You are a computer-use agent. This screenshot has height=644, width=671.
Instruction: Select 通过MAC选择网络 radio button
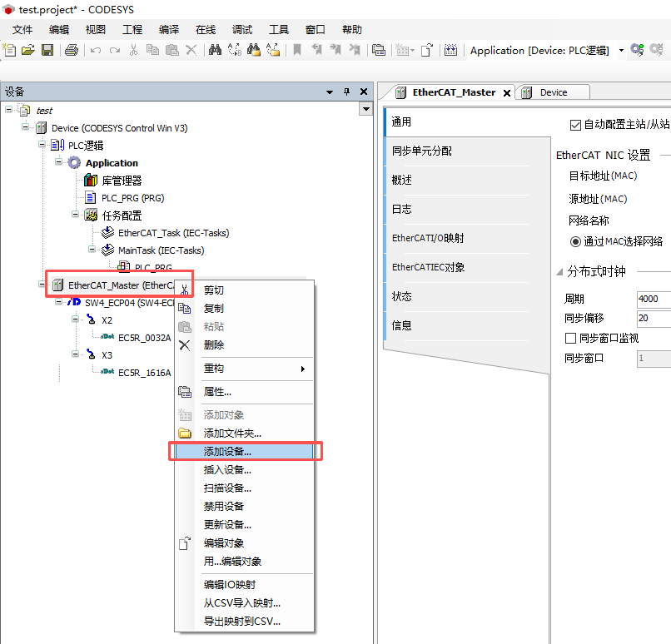(575, 241)
